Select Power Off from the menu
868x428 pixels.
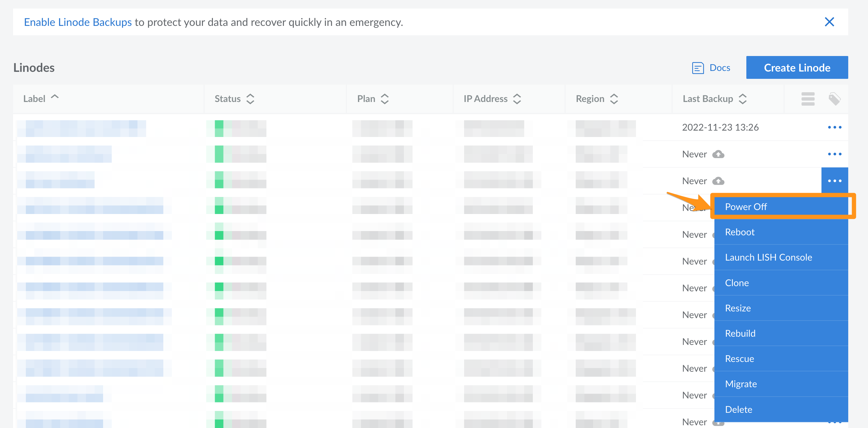coord(746,207)
